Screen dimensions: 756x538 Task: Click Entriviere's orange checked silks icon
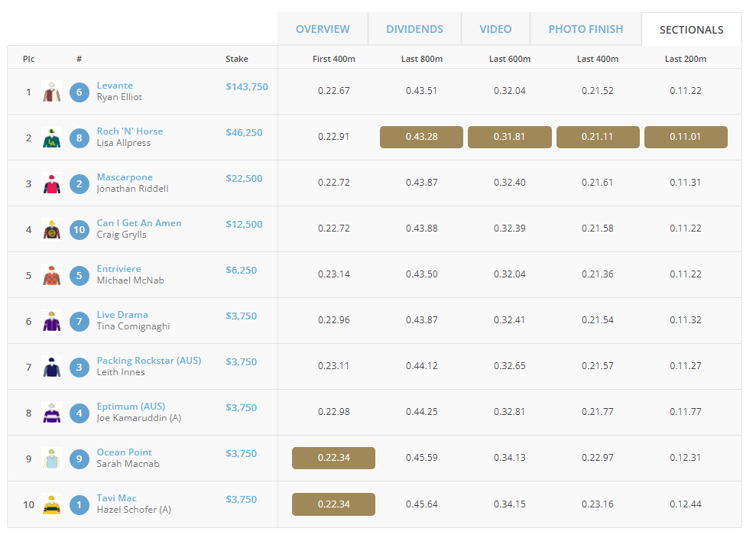[x=51, y=275]
